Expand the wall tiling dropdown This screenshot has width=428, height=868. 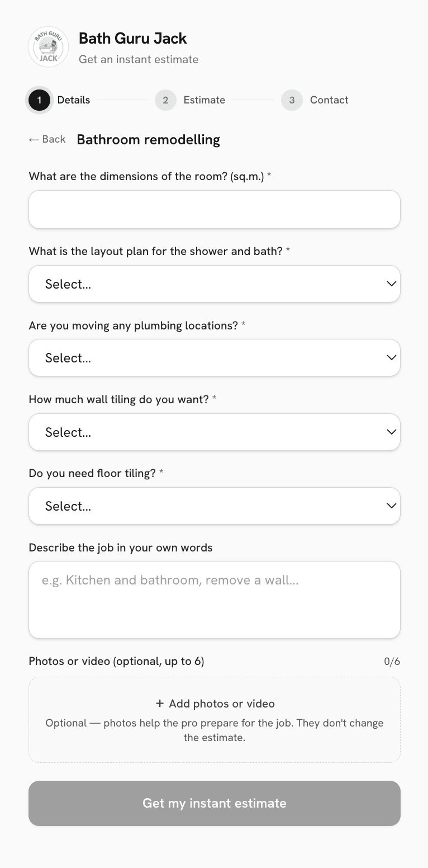pos(215,432)
